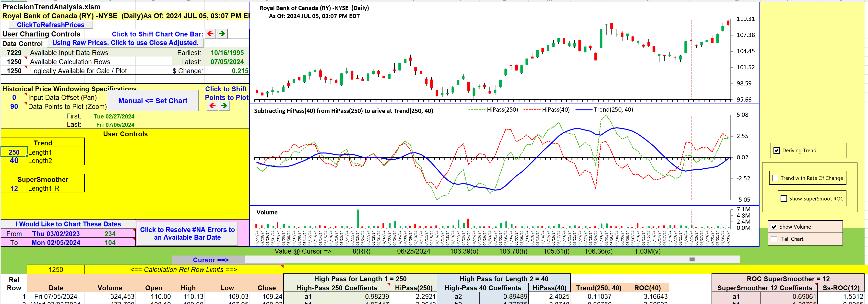
Task: Click the Close column header
Action: point(267,288)
